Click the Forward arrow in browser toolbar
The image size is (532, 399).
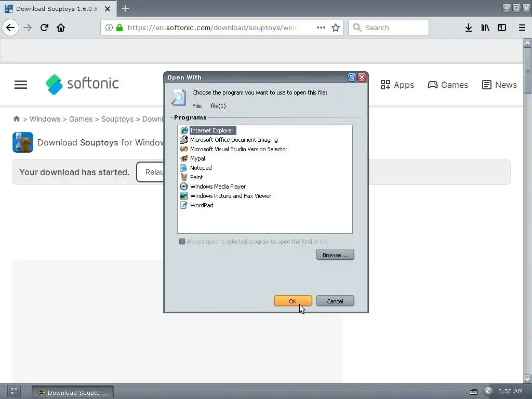pos(28,28)
